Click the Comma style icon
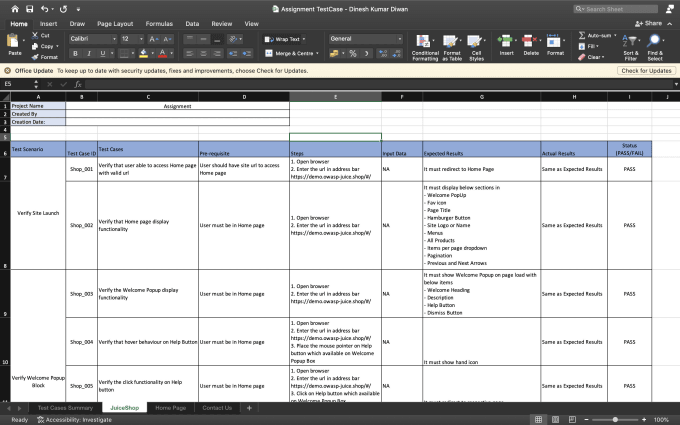Screen dimensions: 680x425 (x=367, y=53)
